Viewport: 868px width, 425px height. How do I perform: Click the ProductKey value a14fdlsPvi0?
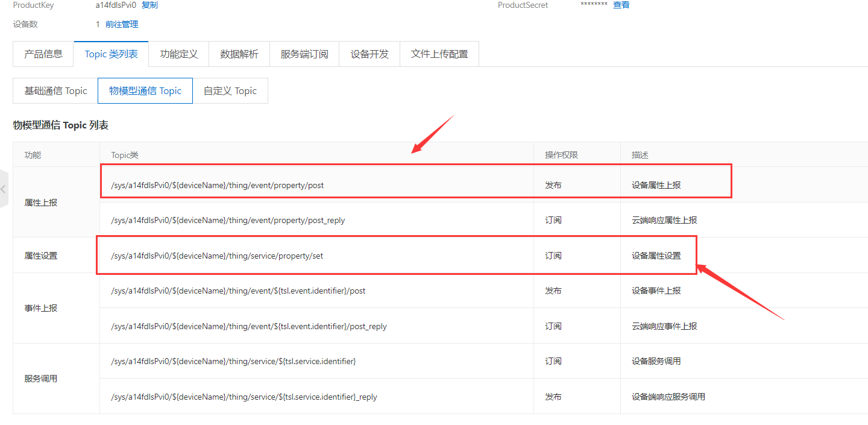click(116, 5)
